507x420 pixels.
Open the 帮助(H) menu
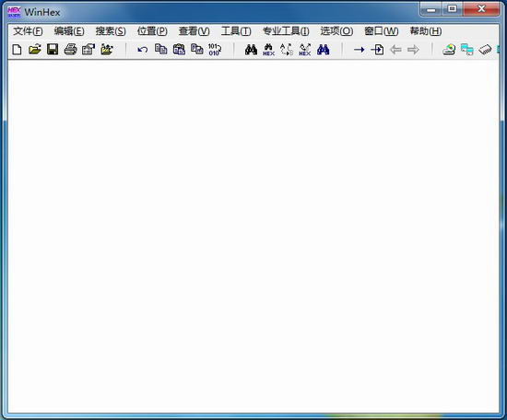click(x=426, y=31)
